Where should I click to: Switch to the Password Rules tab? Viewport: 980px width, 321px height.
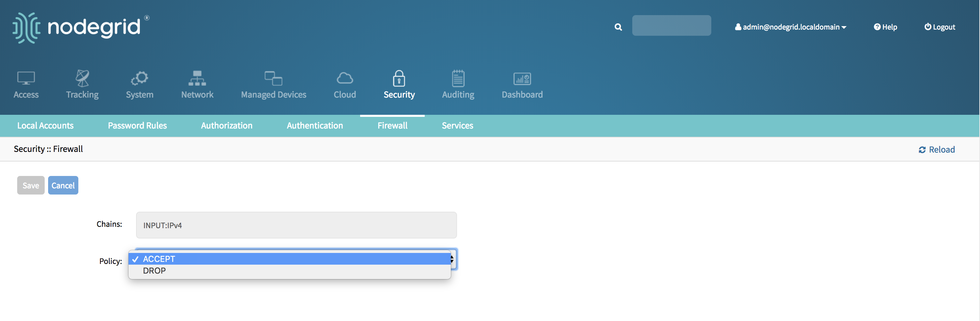click(137, 125)
